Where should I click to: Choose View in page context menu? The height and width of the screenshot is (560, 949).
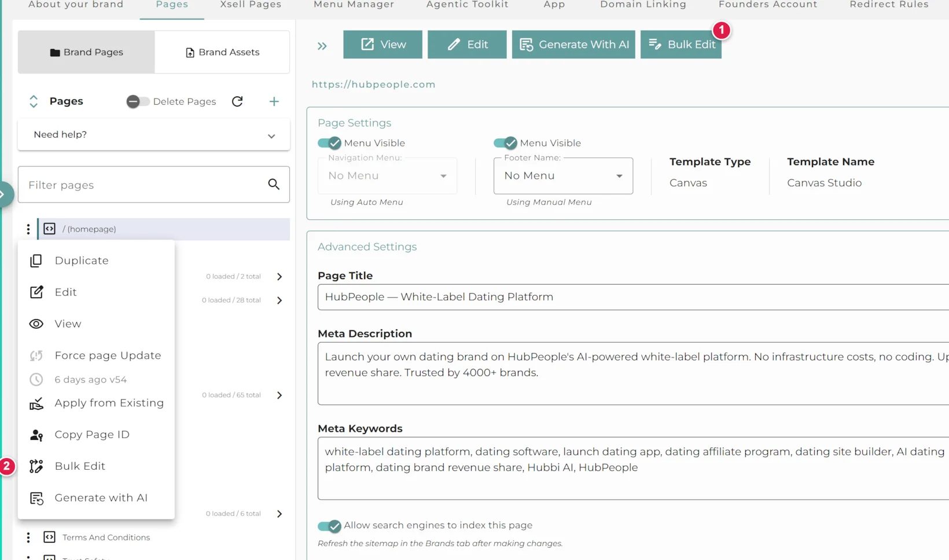pos(96,324)
